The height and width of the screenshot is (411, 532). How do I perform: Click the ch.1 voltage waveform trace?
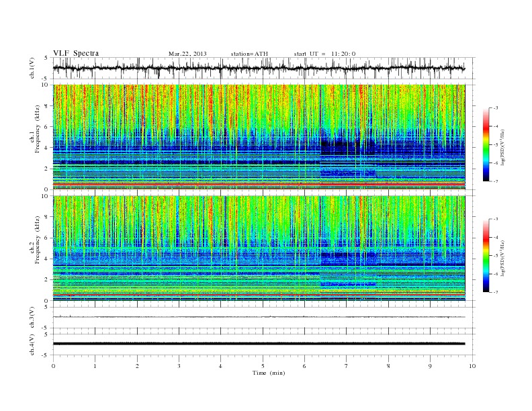[x=259, y=68]
